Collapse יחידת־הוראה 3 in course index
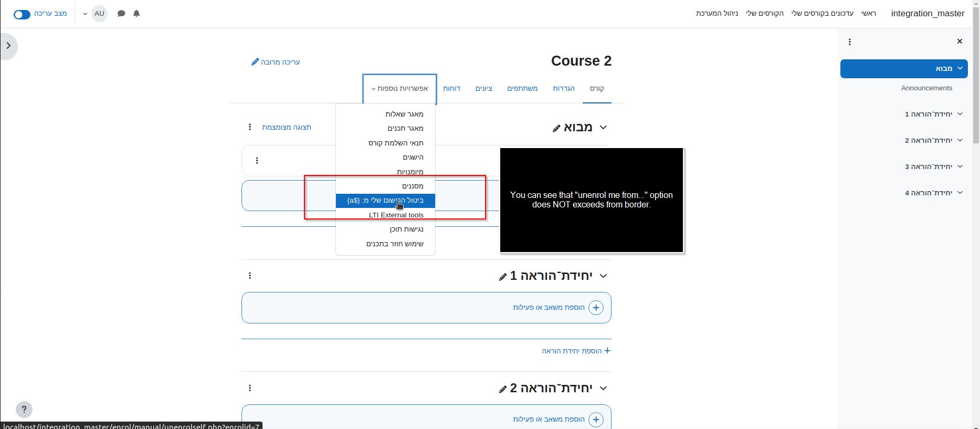980x429 pixels. [x=960, y=166]
